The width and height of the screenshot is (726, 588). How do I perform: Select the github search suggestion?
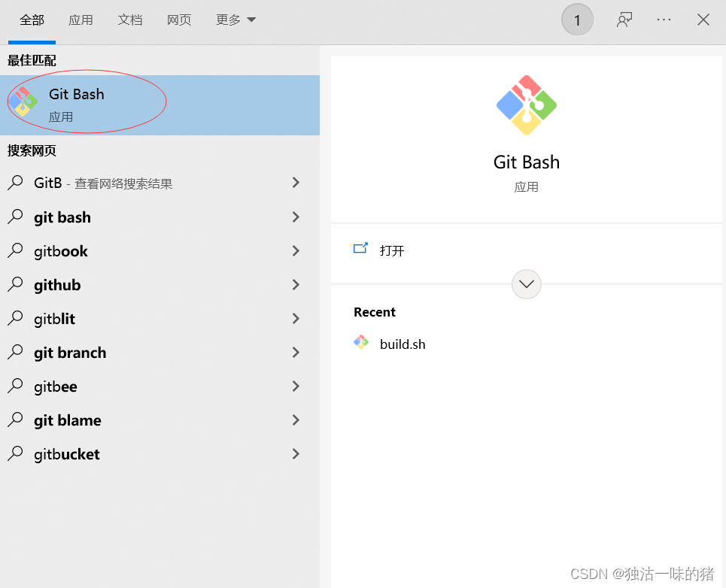pos(159,284)
